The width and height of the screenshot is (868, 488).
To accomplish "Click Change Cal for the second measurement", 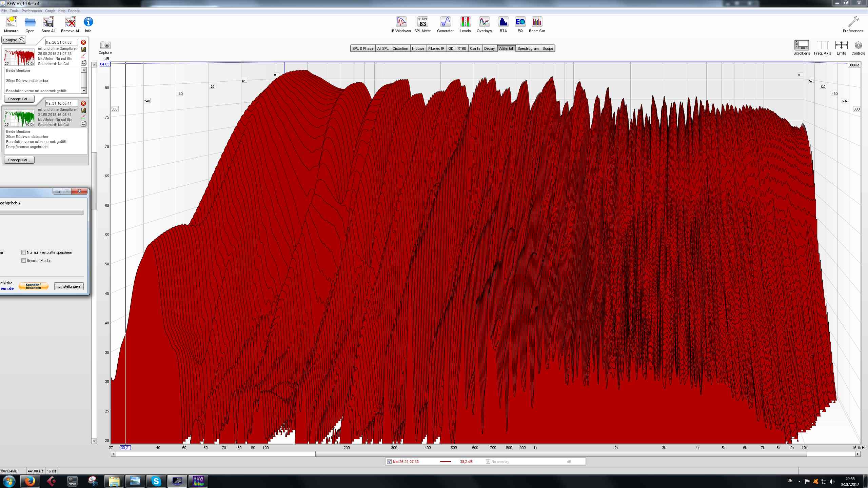I will [x=19, y=160].
